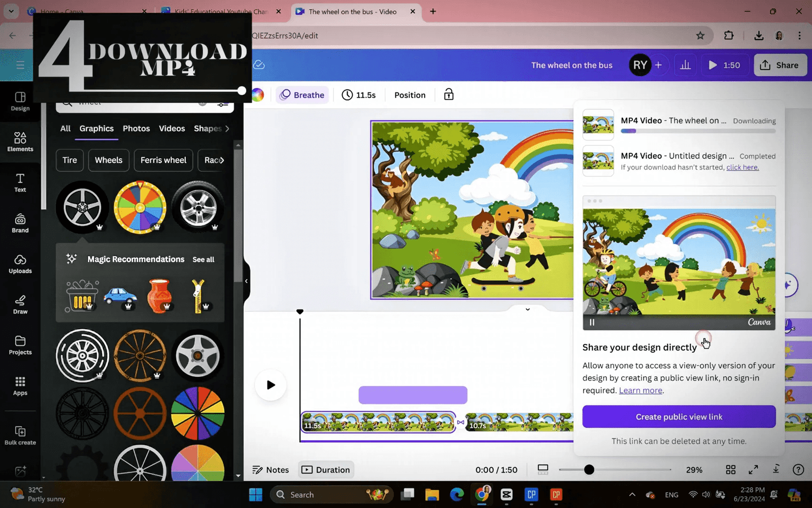Select the 10.7s timeline clip

(x=520, y=422)
